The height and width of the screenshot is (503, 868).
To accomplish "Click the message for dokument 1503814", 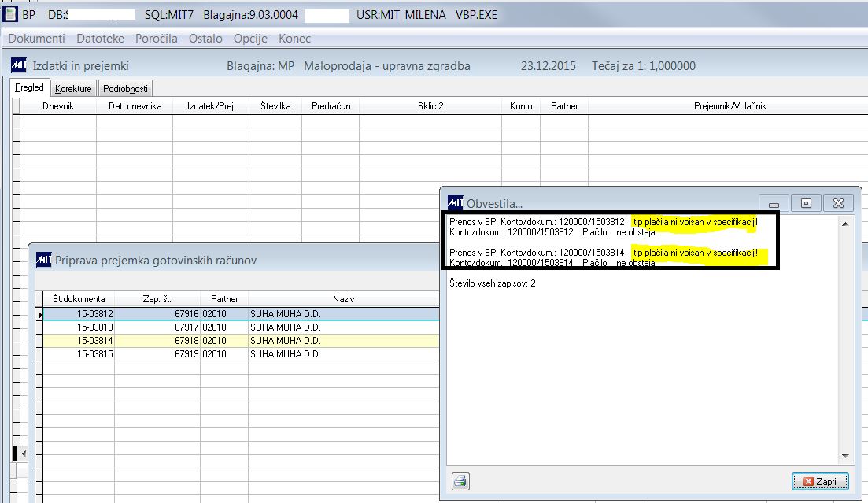I will click(604, 253).
